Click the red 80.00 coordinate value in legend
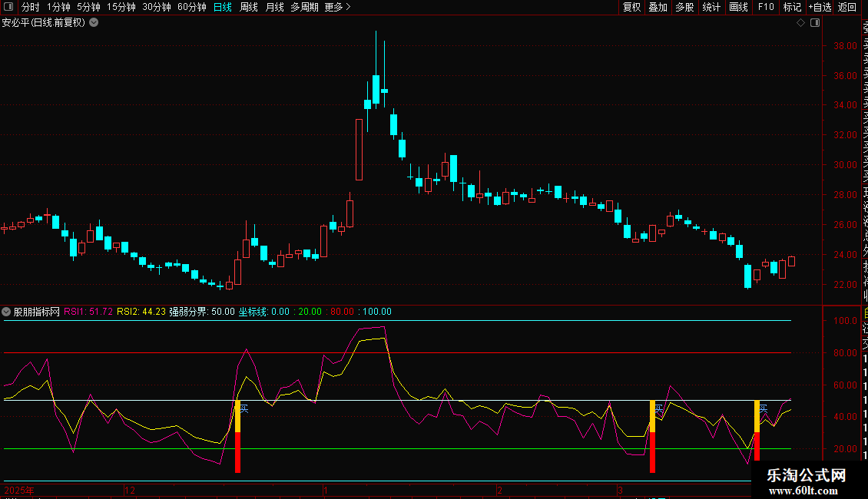This screenshot has width=868, height=499. [x=342, y=312]
